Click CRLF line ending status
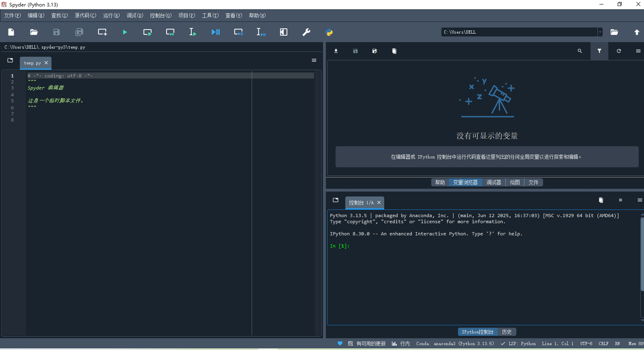The height and width of the screenshot is (350, 644). point(603,344)
